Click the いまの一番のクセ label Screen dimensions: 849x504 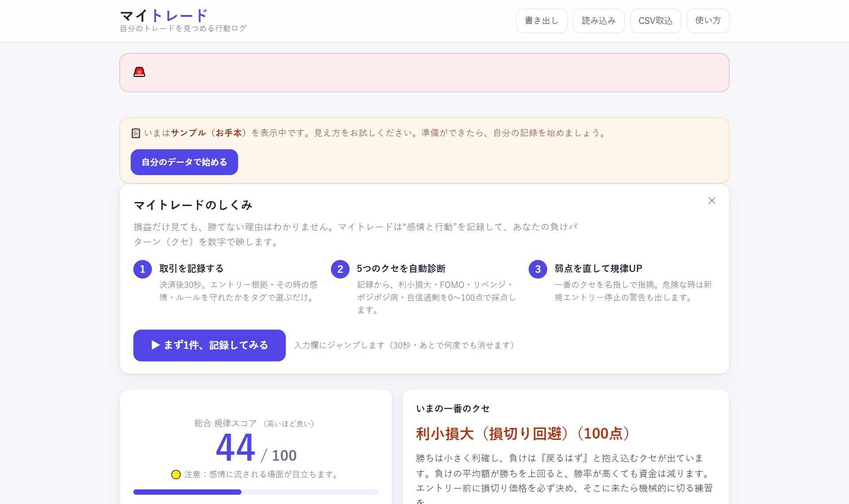click(453, 409)
